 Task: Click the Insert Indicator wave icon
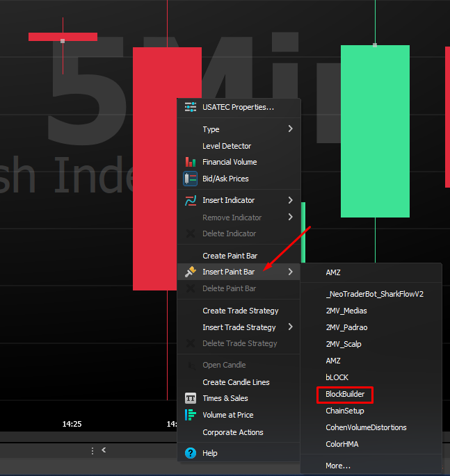[x=190, y=200]
